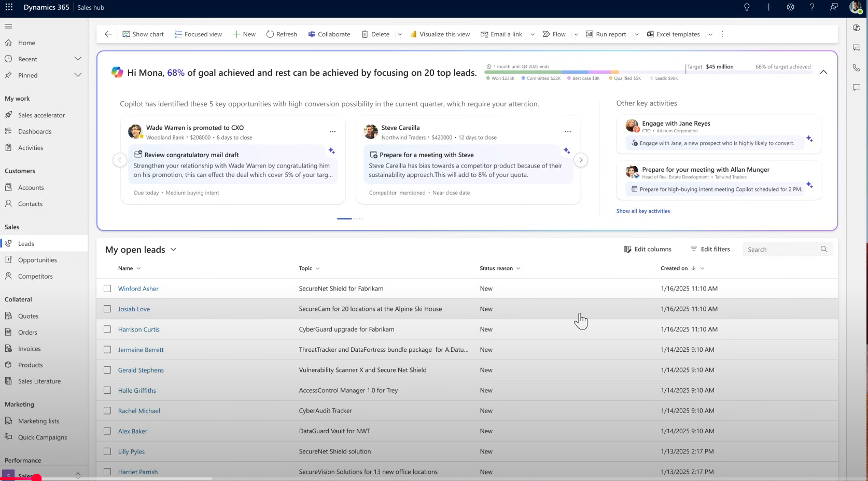Open ellipsis menu on Wade Warren card
Viewport: 868px width, 481px height.
[x=332, y=132]
